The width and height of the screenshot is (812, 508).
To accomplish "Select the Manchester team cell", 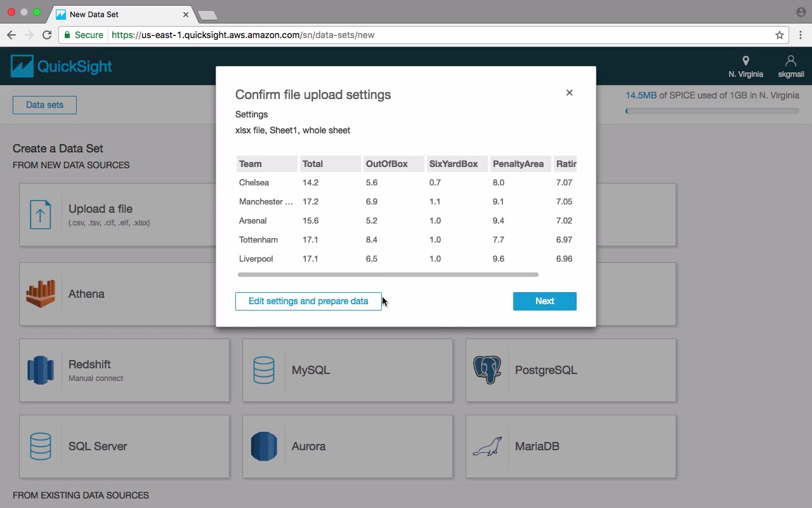I will tap(266, 201).
